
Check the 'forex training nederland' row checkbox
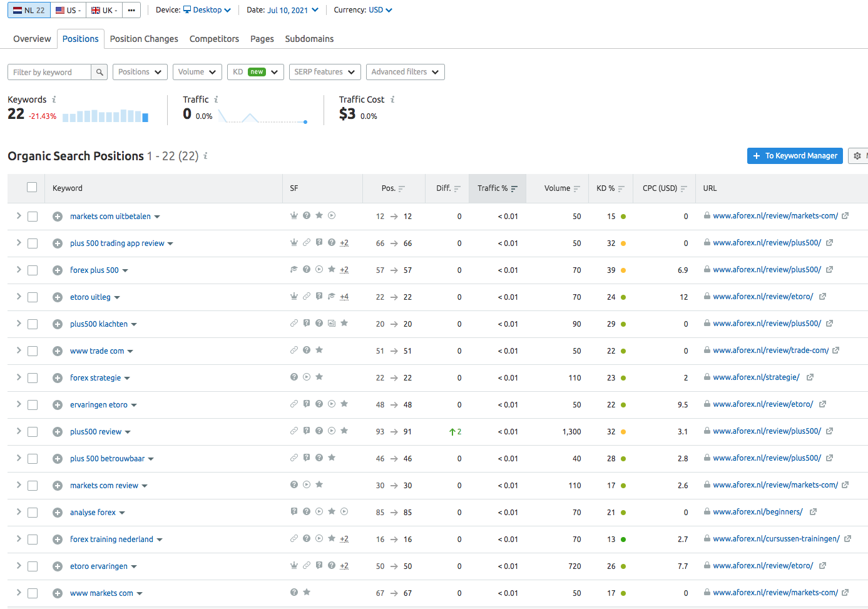click(33, 540)
